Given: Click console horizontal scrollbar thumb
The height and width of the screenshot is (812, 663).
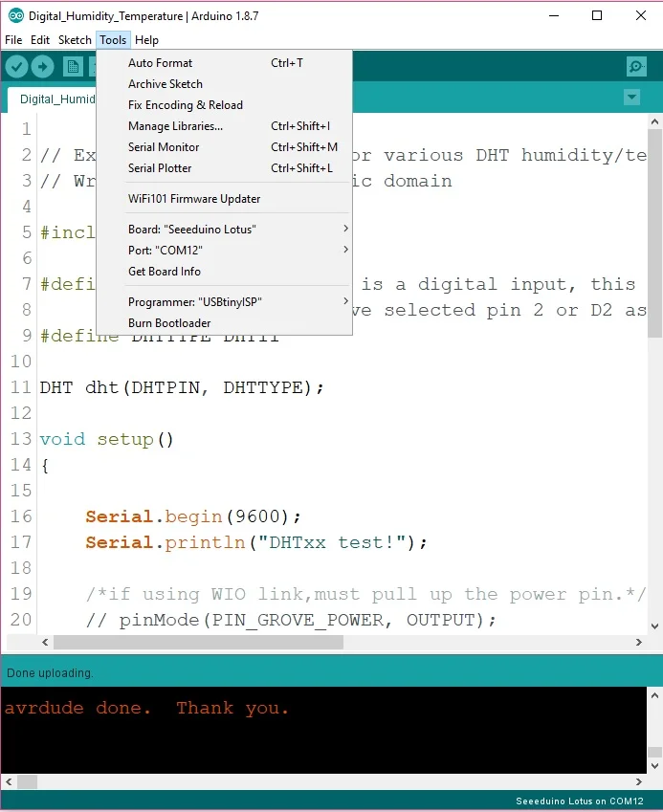Looking at the screenshot, I should tap(27, 782).
